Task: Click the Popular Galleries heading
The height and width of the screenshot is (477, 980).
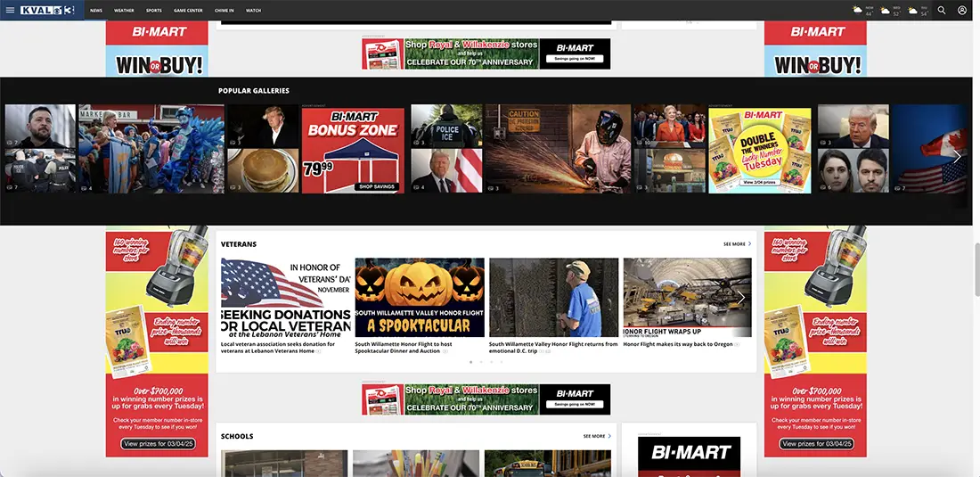Action: [x=254, y=91]
